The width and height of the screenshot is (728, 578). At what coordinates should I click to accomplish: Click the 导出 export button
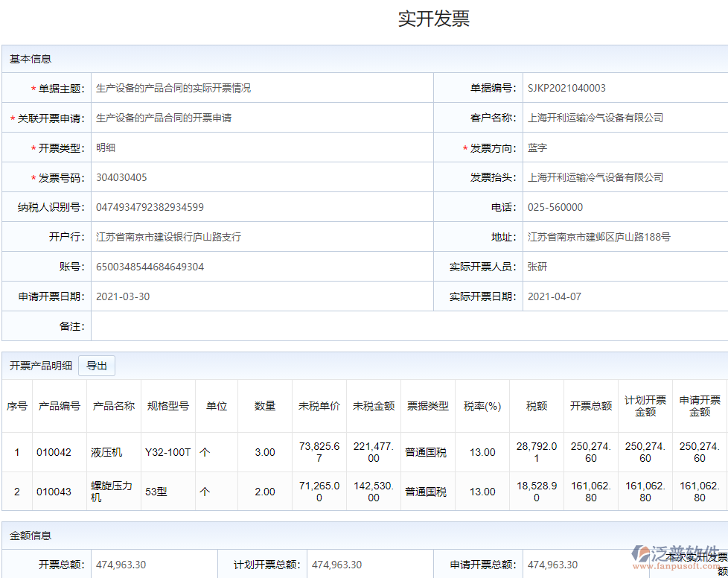pos(97,366)
